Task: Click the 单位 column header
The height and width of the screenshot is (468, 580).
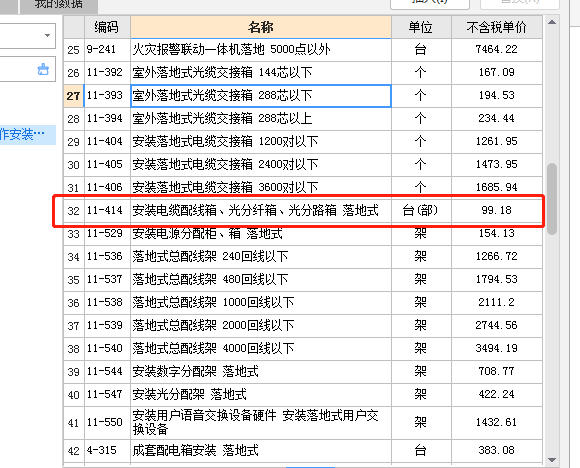Action: (421, 27)
